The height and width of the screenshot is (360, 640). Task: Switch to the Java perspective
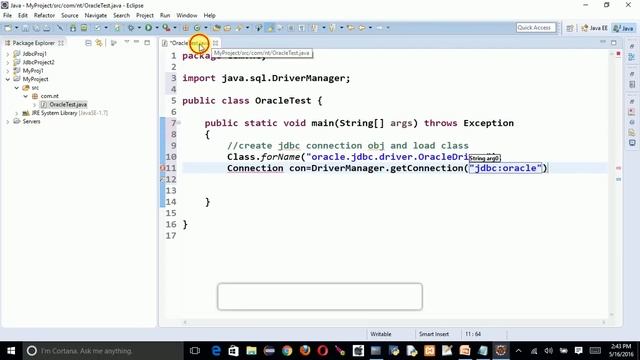pyautogui.click(x=623, y=28)
